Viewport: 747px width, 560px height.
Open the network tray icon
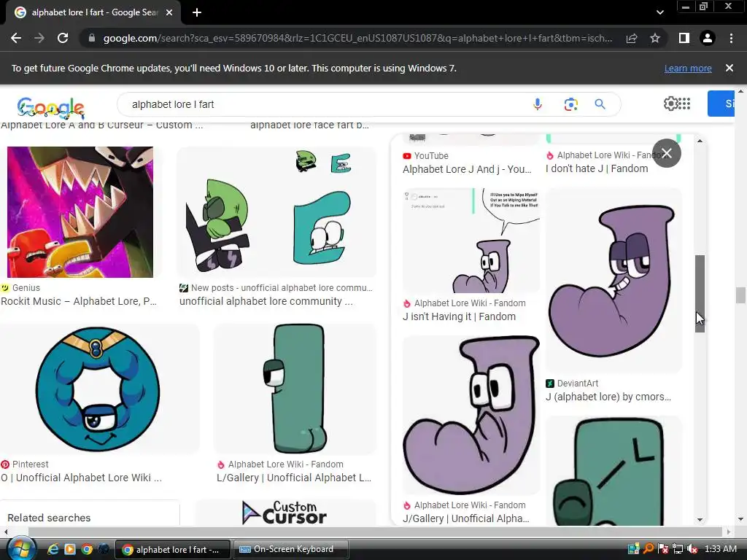(678, 549)
